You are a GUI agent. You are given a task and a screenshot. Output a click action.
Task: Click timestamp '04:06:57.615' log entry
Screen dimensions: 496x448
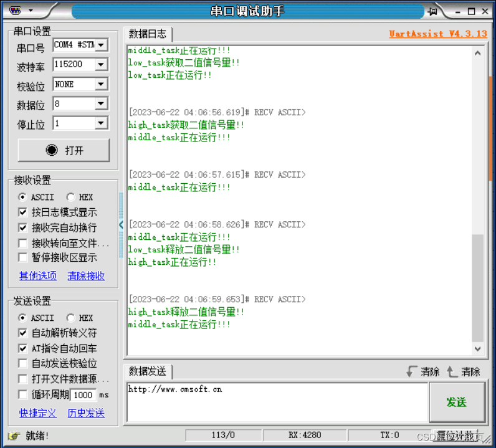point(217,174)
